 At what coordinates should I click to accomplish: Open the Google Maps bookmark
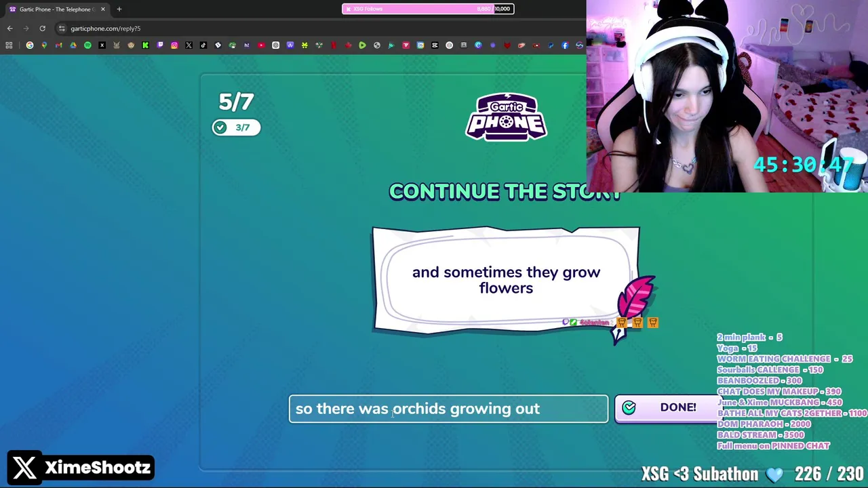pos(44,45)
